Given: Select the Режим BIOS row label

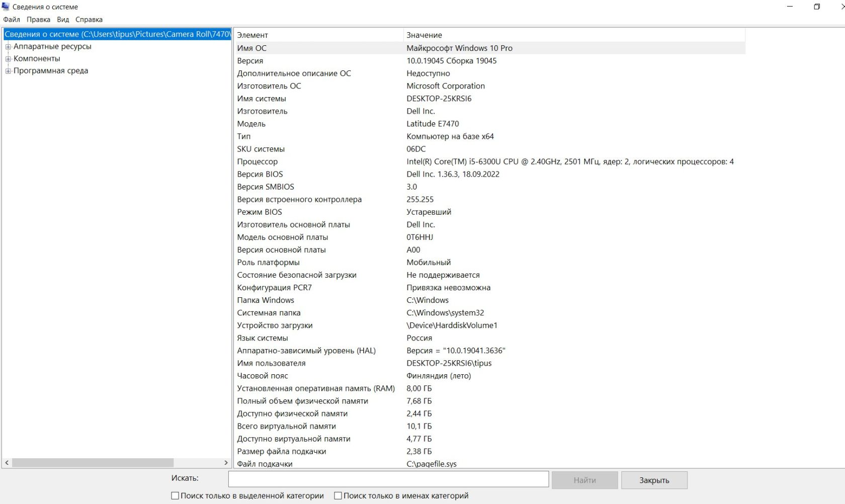Looking at the screenshot, I should [259, 212].
